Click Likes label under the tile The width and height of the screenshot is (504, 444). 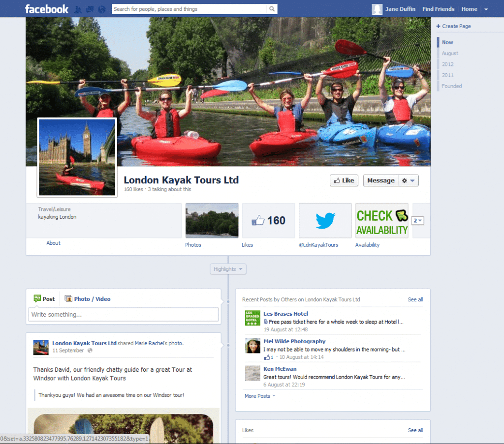(247, 245)
